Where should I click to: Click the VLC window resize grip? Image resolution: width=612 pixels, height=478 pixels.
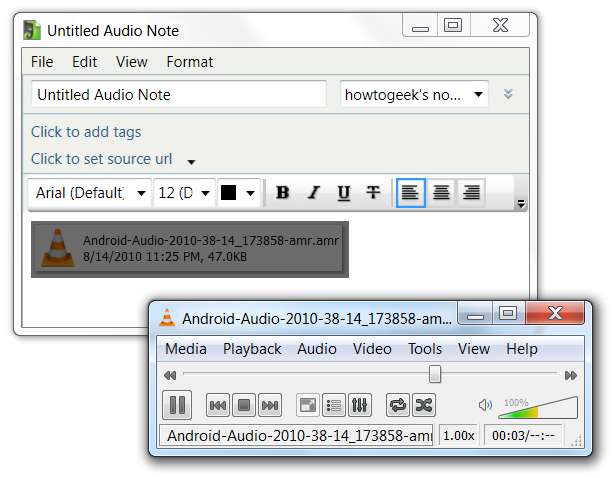[x=576, y=441]
